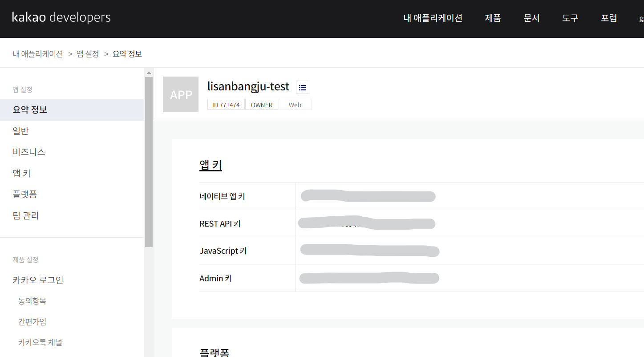
Task: Click the masked 네이티브 앱 키 value
Action: [x=368, y=196]
